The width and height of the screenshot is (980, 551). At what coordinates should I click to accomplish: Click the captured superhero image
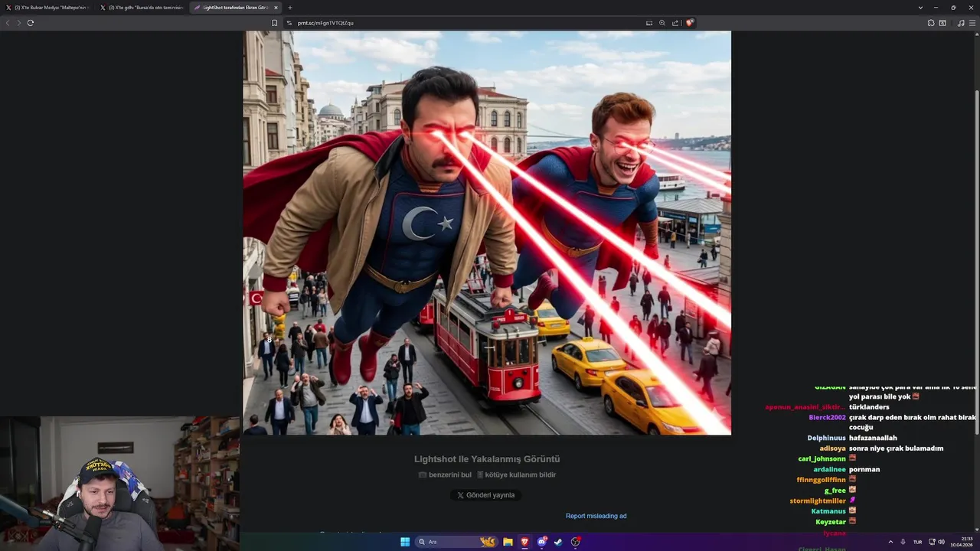[487, 233]
